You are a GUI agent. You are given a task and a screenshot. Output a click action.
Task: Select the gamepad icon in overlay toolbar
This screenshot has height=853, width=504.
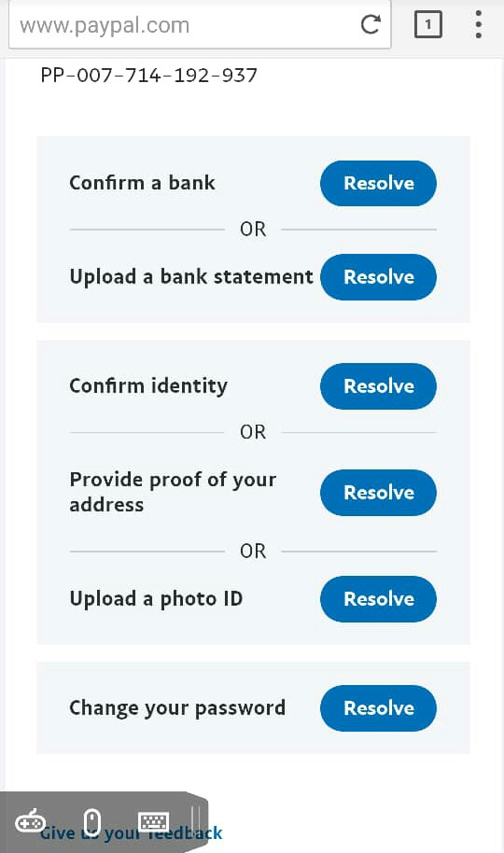tap(30, 821)
